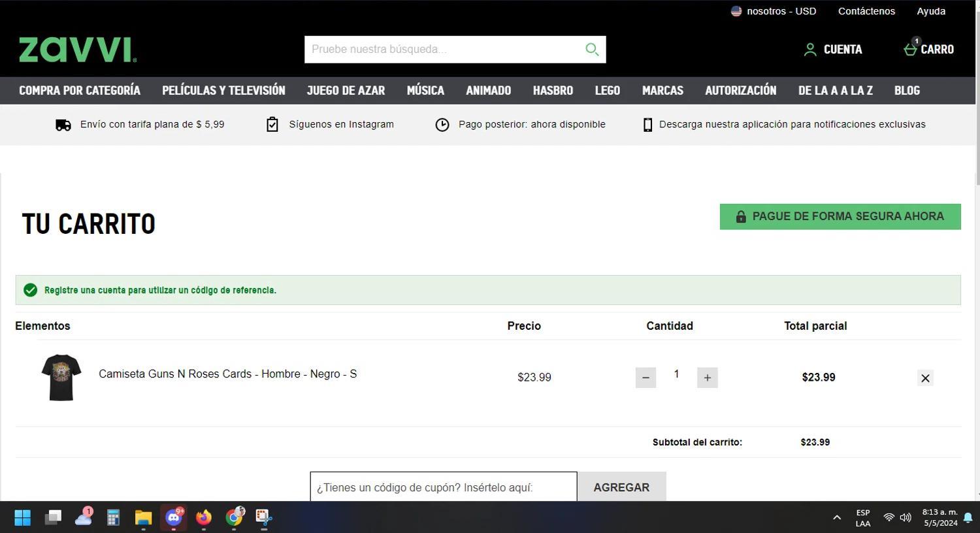
Task: Click the Registre una cuenta message
Action: coord(160,290)
